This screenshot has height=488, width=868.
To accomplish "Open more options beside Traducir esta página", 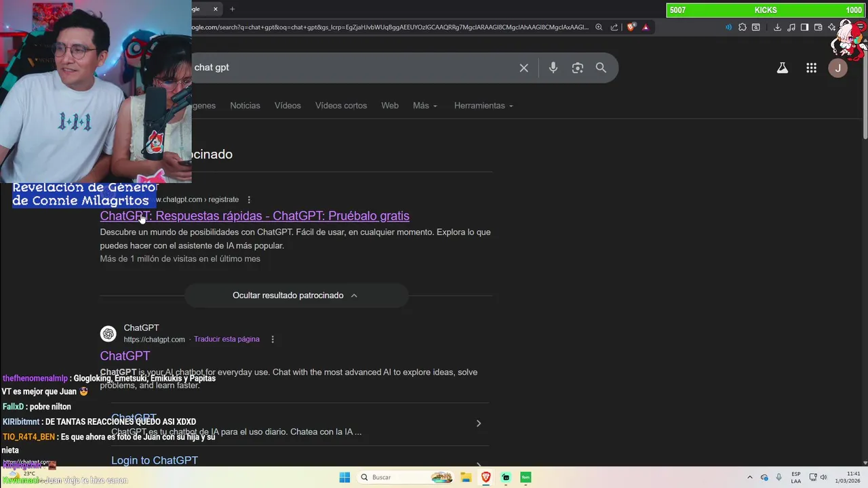I will (273, 339).
